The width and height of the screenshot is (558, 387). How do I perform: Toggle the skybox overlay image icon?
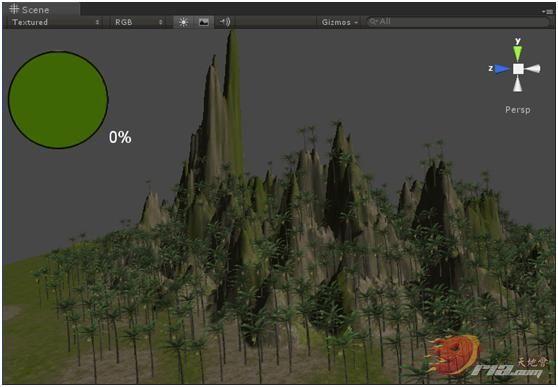coord(204,22)
